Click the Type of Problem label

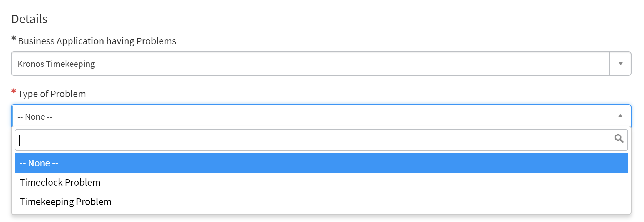click(x=52, y=94)
